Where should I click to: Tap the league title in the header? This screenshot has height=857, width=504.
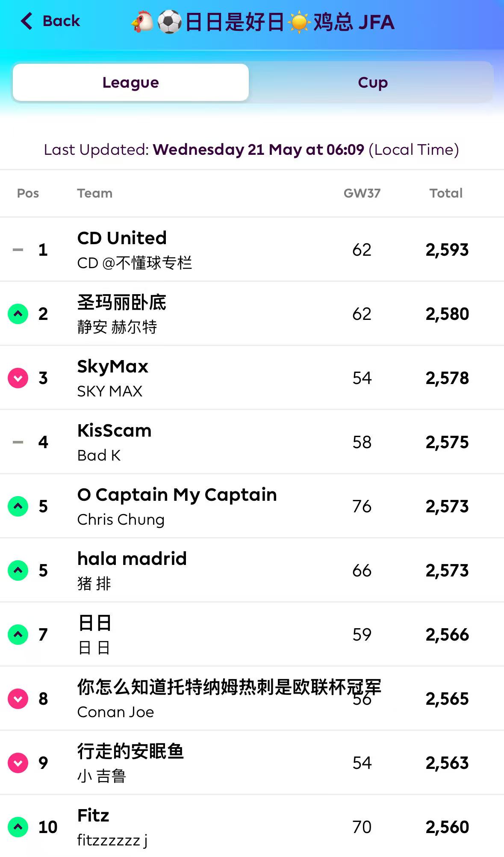(262, 22)
